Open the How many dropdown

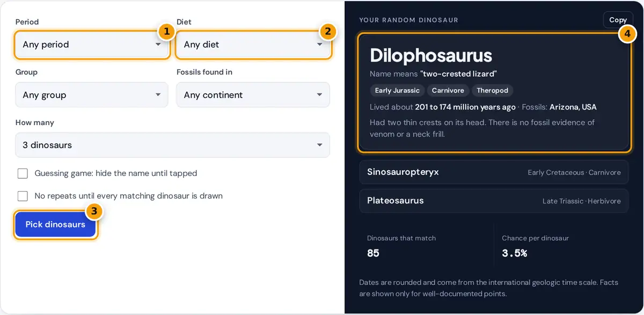pos(172,145)
